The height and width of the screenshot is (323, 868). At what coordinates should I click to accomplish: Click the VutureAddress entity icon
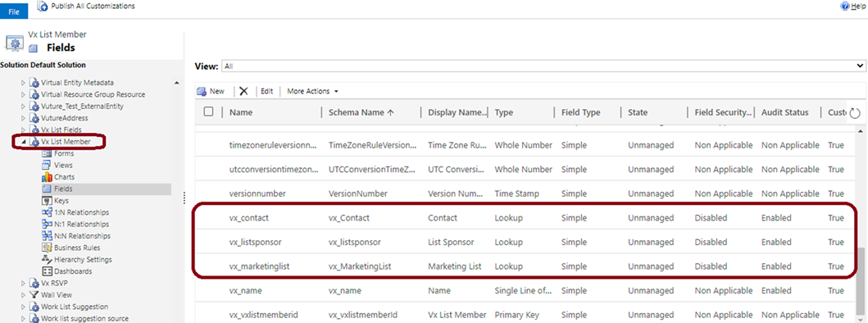pos(35,118)
